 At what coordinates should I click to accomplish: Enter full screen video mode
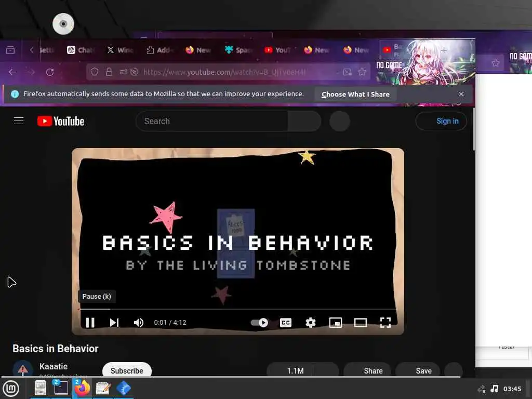[x=385, y=322]
